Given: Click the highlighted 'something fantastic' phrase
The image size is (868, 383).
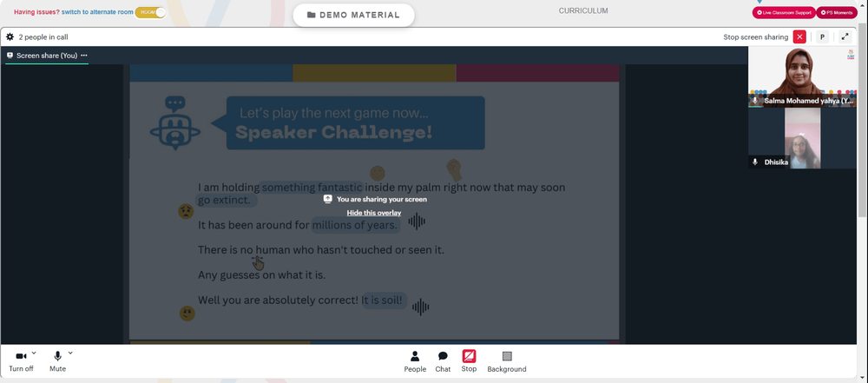Looking at the screenshot, I should (x=312, y=188).
